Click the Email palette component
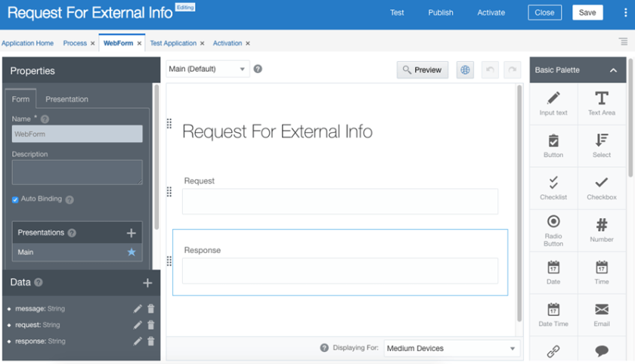Screen dimensions: 635x364 tap(602, 313)
